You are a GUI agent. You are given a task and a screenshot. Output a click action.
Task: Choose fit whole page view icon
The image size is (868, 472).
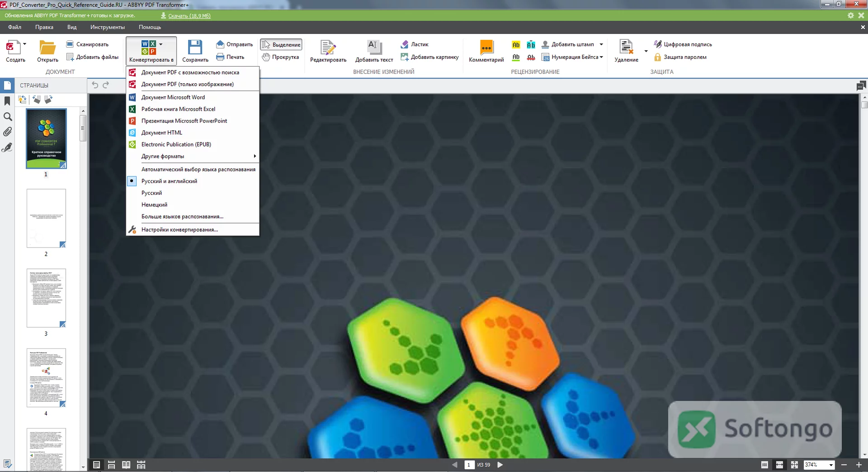(794, 465)
